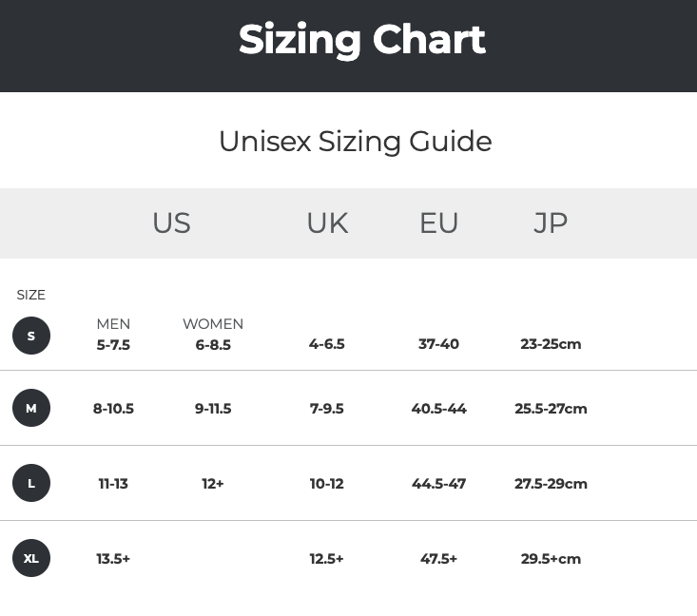697x616 pixels.
Task: Click the S size circle badge
Action: click(x=31, y=336)
